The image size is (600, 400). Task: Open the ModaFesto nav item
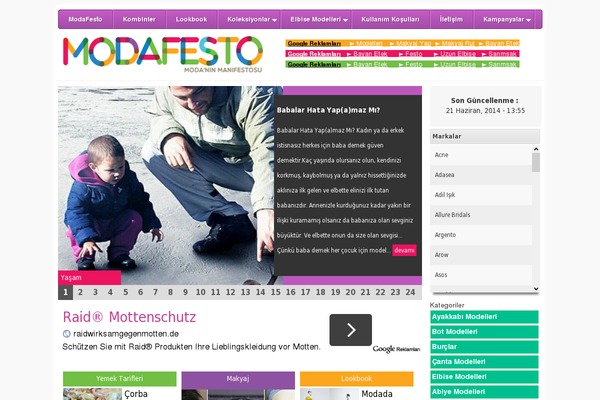pos(85,19)
